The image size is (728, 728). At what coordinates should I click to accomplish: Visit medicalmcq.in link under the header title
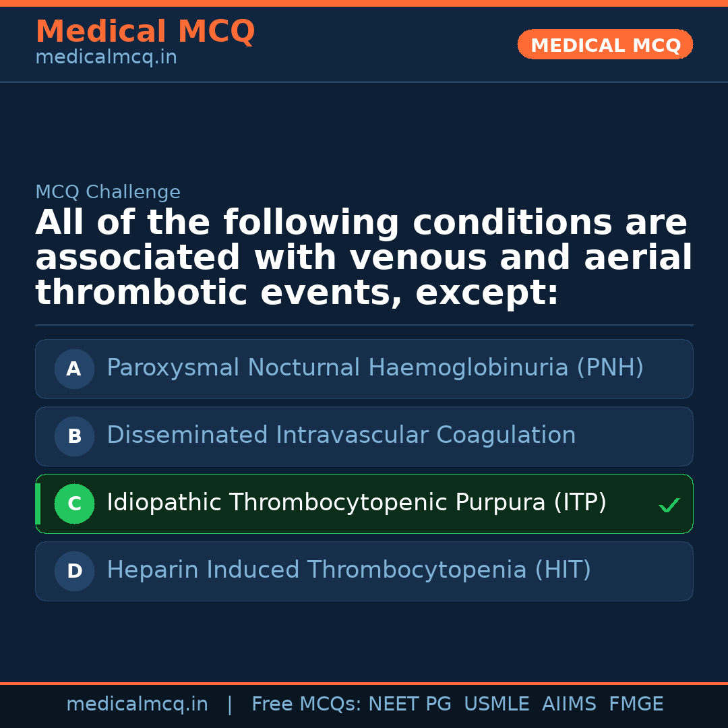click(106, 58)
